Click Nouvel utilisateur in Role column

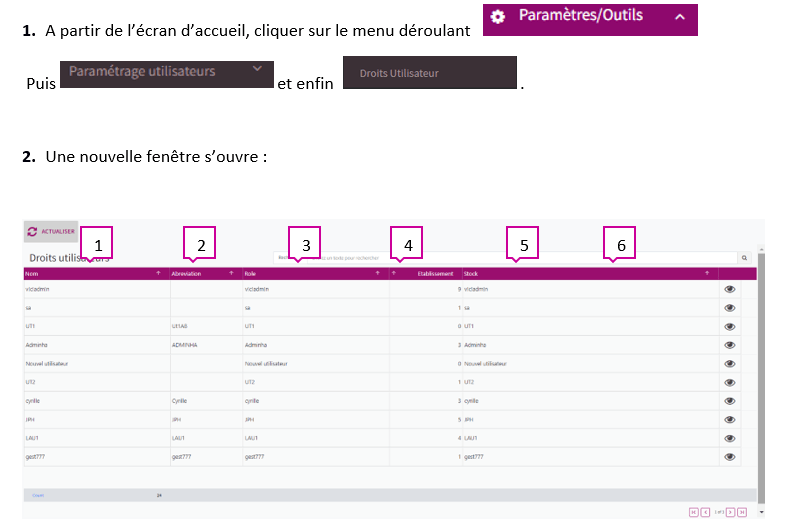click(x=266, y=364)
